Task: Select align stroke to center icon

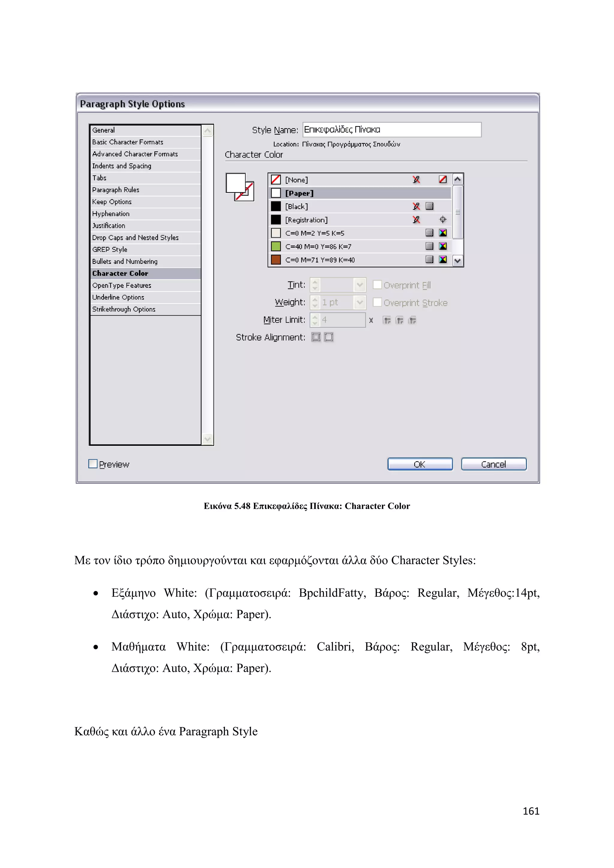Action: click(x=316, y=337)
